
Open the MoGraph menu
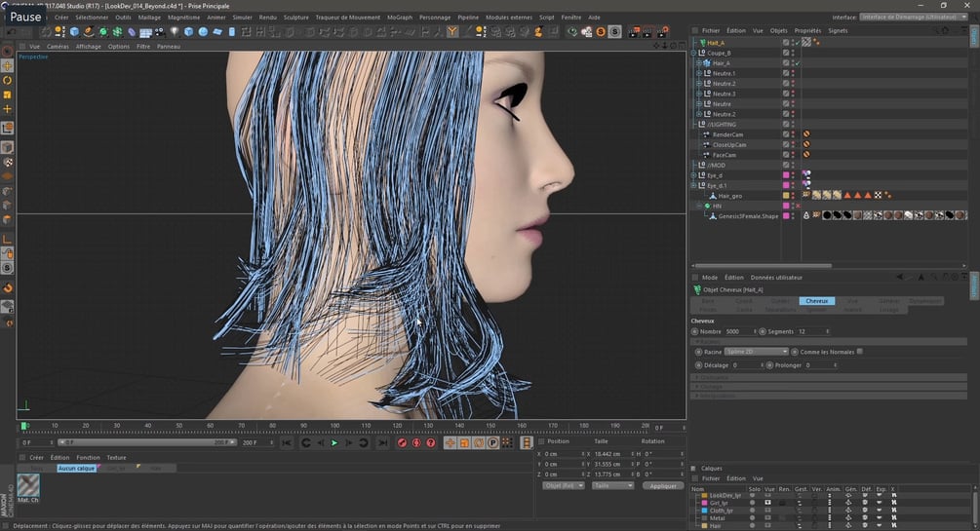coord(399,17)
